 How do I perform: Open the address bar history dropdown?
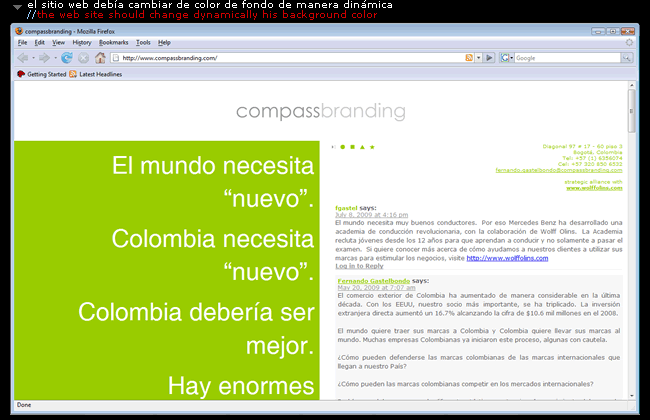pyautogui.click(x=479, y=58)
